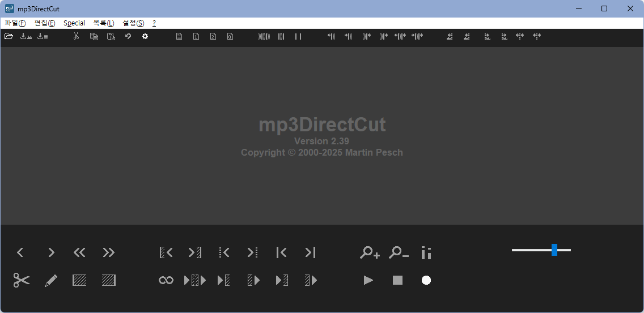Click mp3DirectCut app icon in title bar
Image resolution: width=644 pixels, height=313 pixels.
click(10, 8)
